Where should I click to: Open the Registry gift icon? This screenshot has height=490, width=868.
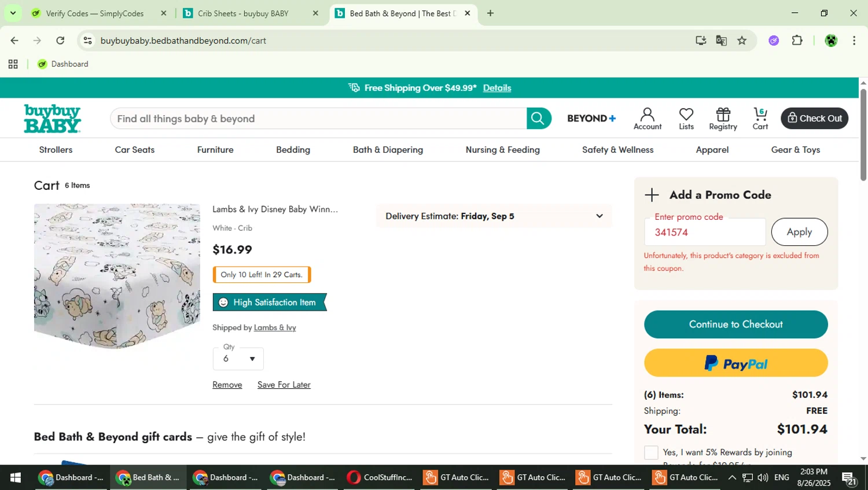(x=723, y=119)
